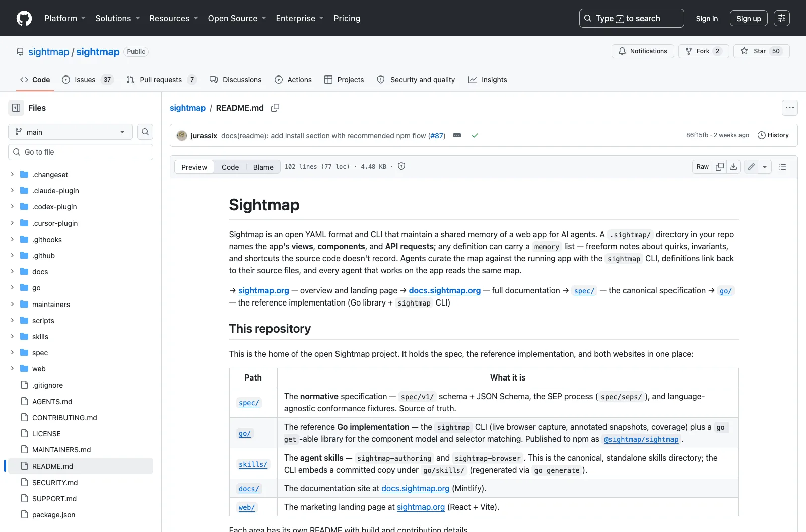The image size is (806, 532).
Task: Open GitHub homepage via Octocat logo
Action: pyautogui.click(x=24, y=18)
